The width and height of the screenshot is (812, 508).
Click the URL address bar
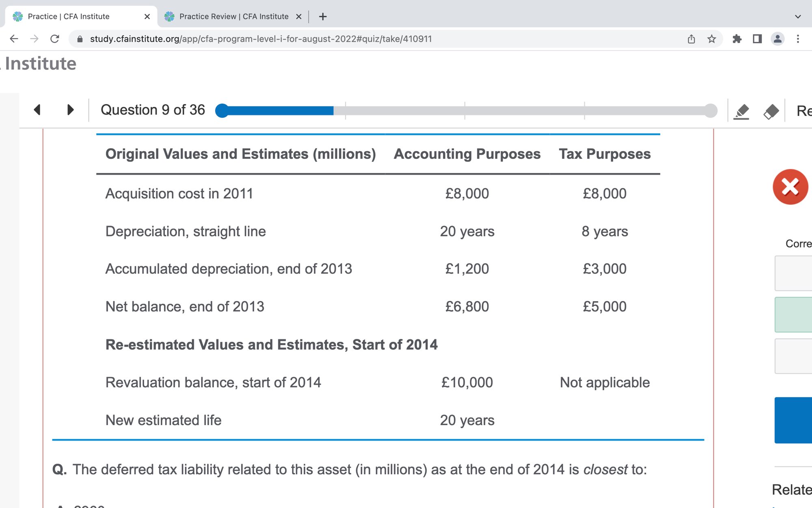pyautogui.click(x=260, y=39)
